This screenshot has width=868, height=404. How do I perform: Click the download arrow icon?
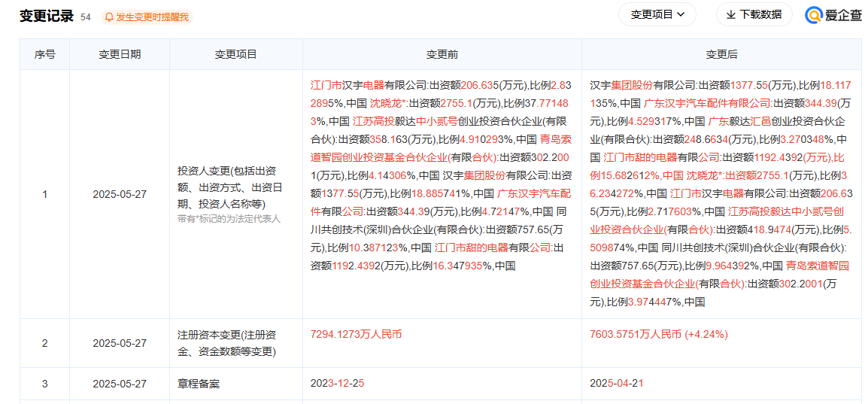point(730,14)
